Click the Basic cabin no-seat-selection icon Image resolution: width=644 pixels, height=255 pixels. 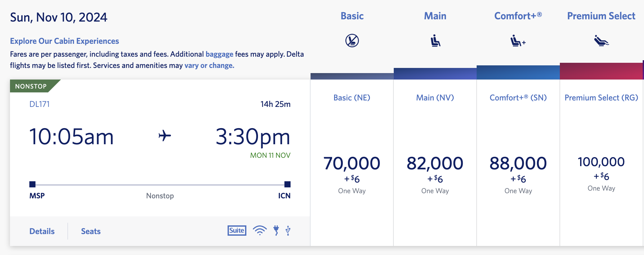tap(352, 41)
